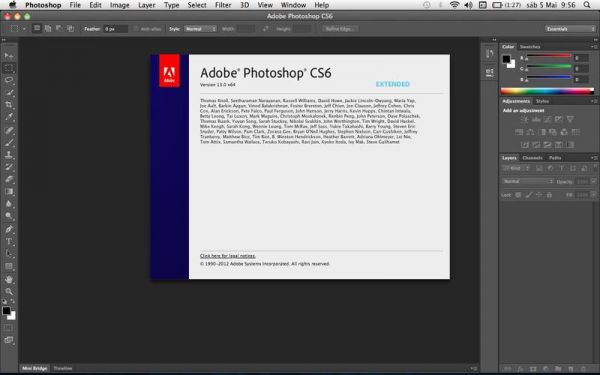Select the Move tool
The image size is (600, 375).
coord(9,55)
